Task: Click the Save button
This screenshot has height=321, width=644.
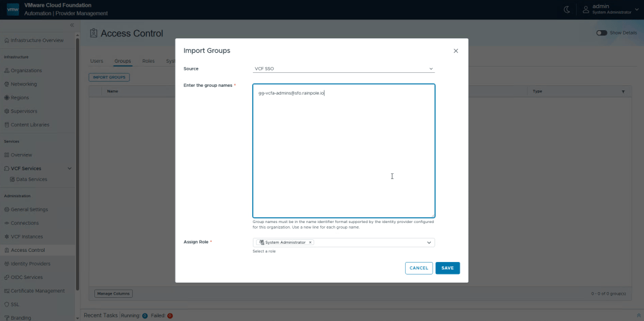Action: point(447,268)
